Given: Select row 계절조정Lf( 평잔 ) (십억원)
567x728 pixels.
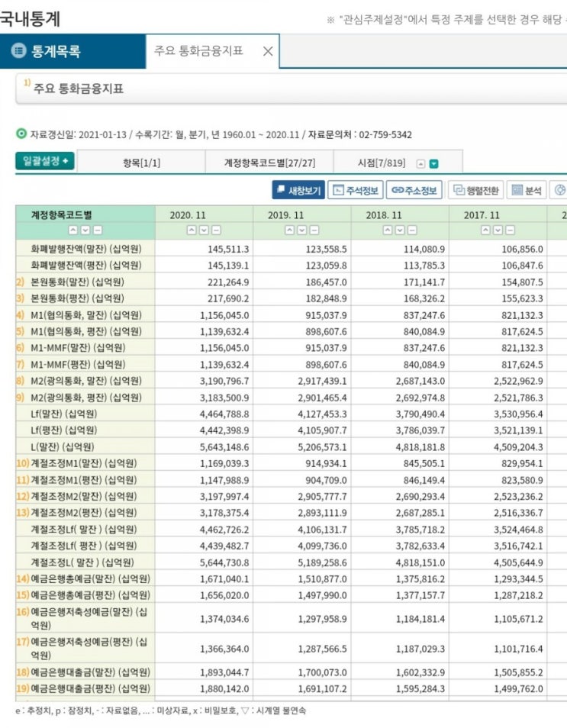Looking at the screenshot, I should 84,546.
